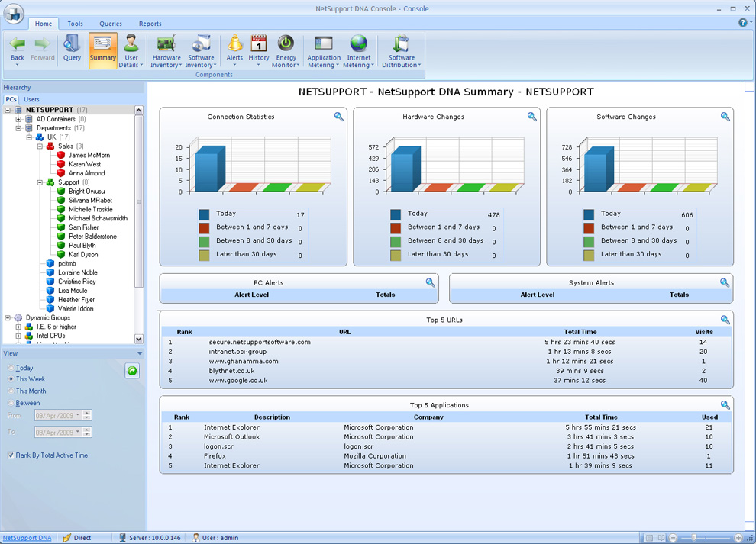Magnify the Software Changes panel
Image resolution: width=756 pixels, height=544 pixels.
725,117
